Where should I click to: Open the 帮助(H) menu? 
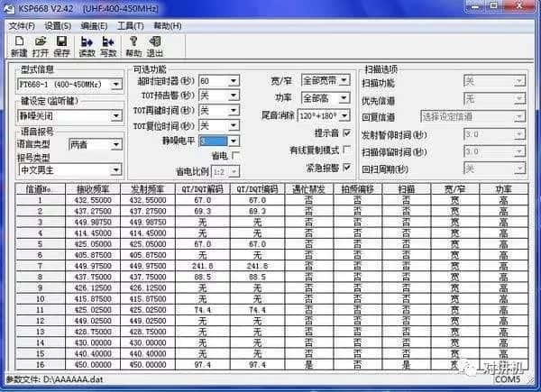[168, 26]
